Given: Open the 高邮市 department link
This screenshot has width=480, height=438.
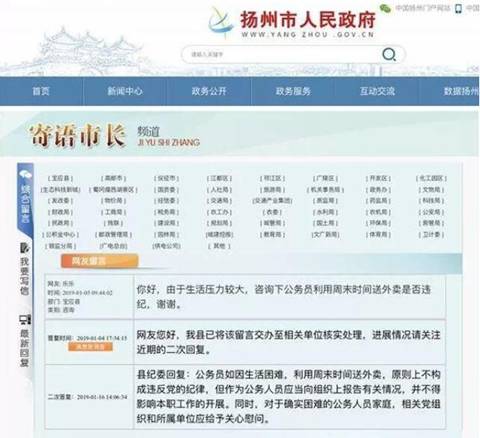Looking at the screenshot, I should (x=113, y=179).
